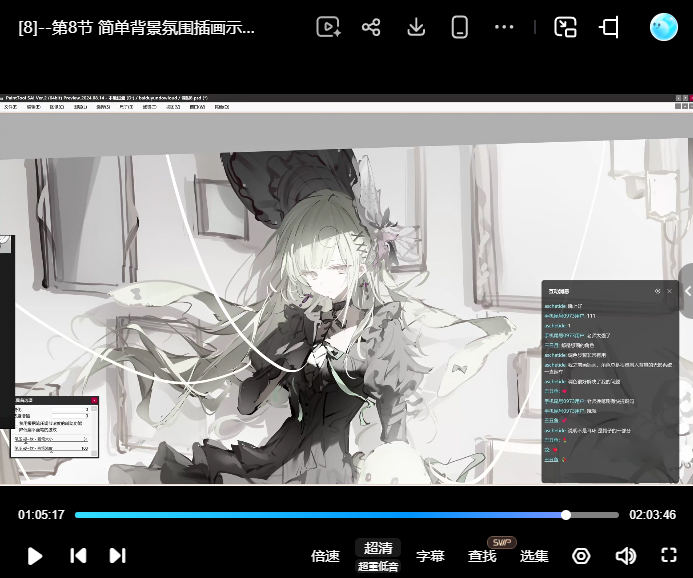Open the 选集 episode list
The width and height of the screenshot is (693, 578).
(534, 556)
